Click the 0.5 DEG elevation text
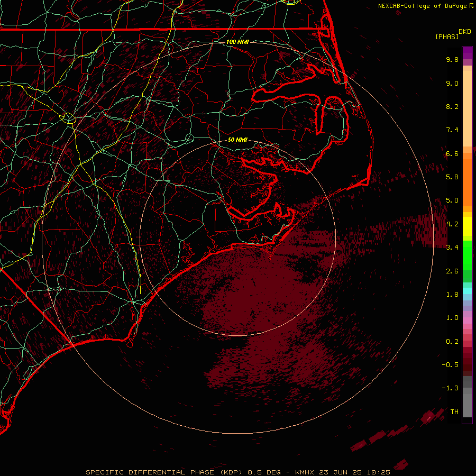Image resolution: width=476 pixels, height=476 pixels. (264, 472)
